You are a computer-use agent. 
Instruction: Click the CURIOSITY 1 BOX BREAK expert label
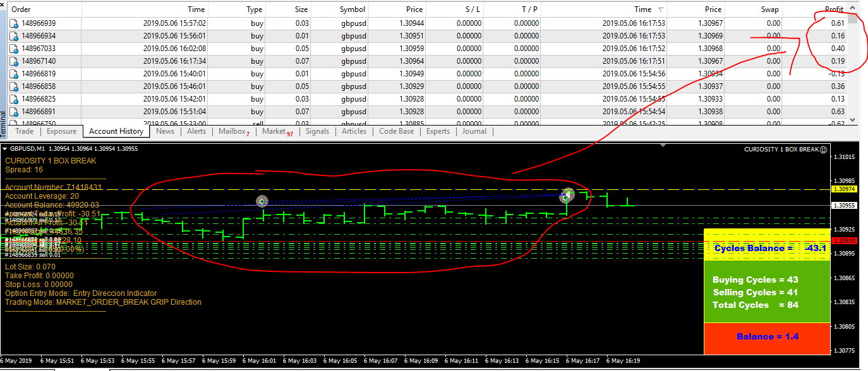pos(781,150)
